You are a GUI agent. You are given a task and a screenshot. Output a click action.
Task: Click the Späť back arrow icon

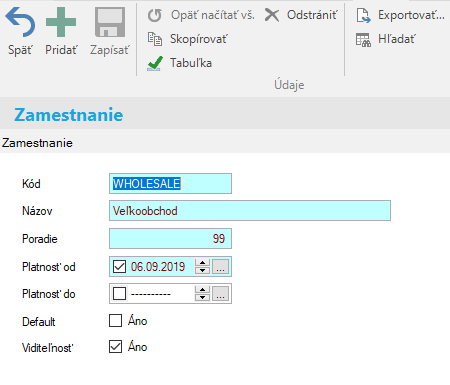click(x=20, y=22)
